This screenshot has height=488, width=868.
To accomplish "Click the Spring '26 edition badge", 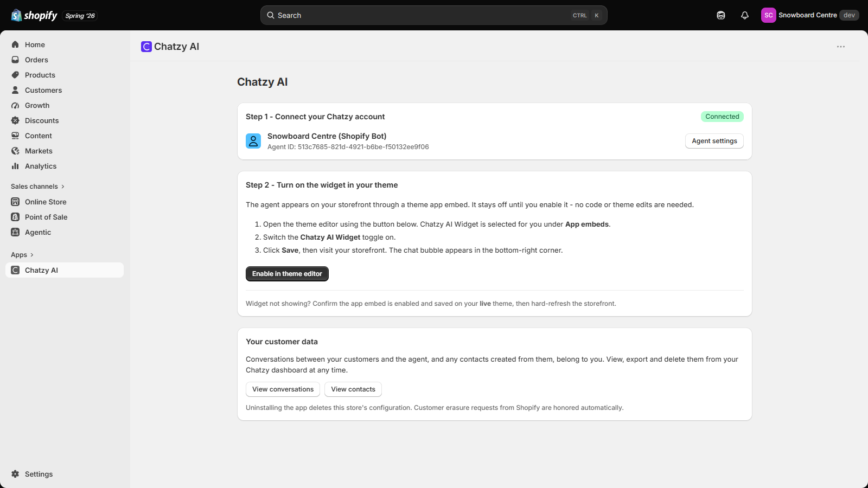I will click(80, 16).
